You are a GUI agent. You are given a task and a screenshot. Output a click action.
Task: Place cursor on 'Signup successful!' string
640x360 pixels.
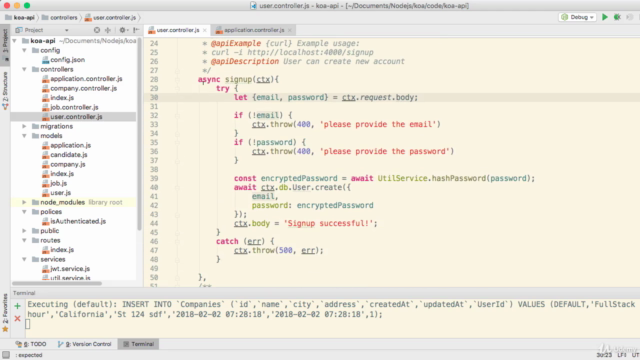click(330, 223)
